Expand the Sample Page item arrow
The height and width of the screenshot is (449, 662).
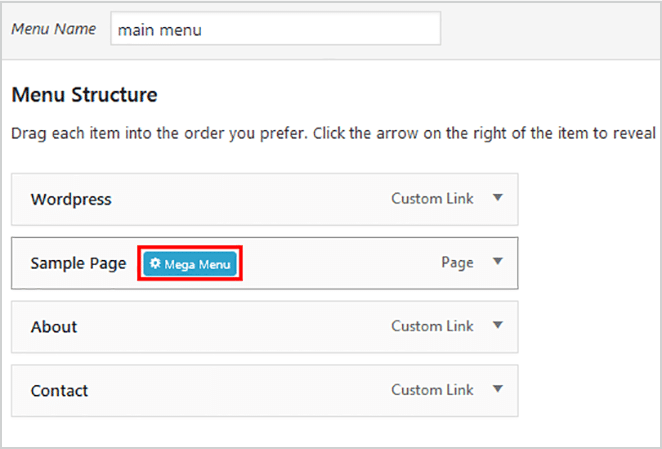[498, 261]
